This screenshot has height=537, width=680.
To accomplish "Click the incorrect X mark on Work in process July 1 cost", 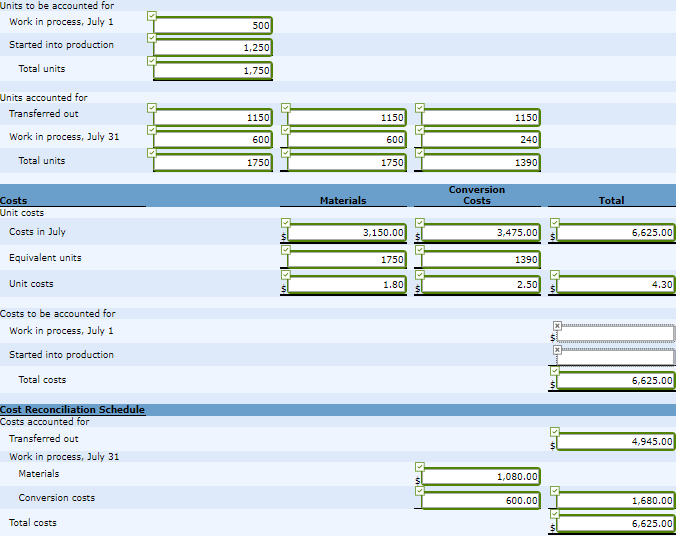I will tap(557, 326).
